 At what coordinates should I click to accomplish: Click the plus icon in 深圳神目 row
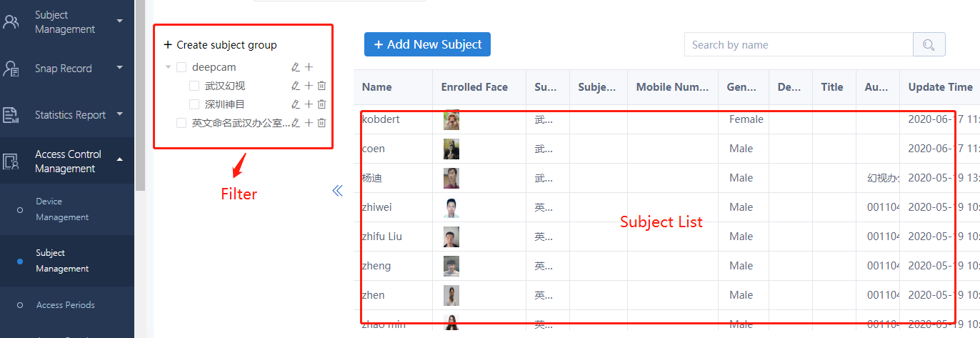[x=309, y=104]
